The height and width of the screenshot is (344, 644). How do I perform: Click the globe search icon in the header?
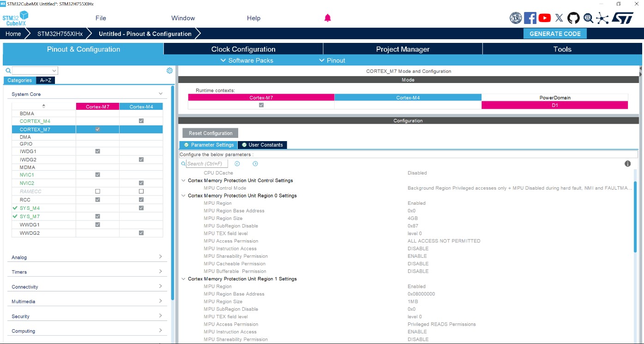click(x=588, y=18)
